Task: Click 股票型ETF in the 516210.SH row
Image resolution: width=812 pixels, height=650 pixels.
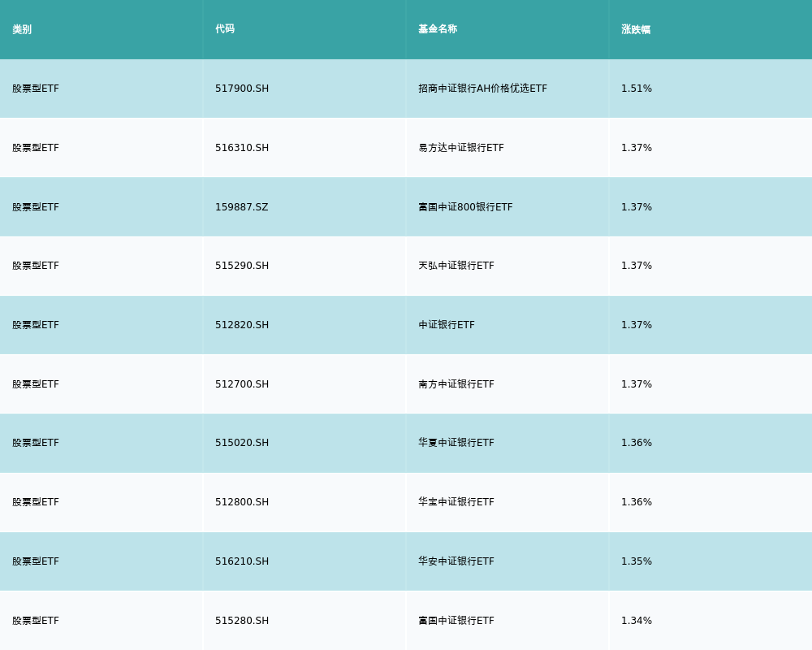Action: pos(36,561)
